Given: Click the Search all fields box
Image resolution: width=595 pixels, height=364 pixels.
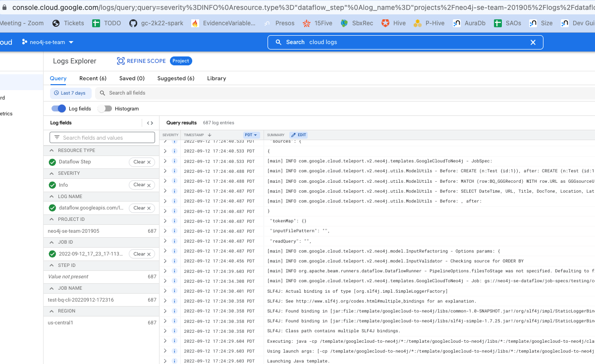Looking at the screenshot, I should [x=344, y=93].
